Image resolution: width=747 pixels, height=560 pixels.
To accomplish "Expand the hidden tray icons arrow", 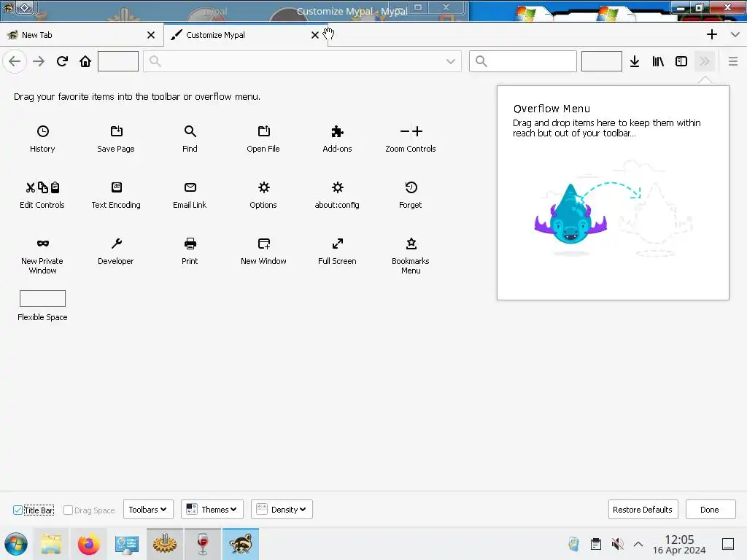I will [638, 544].
